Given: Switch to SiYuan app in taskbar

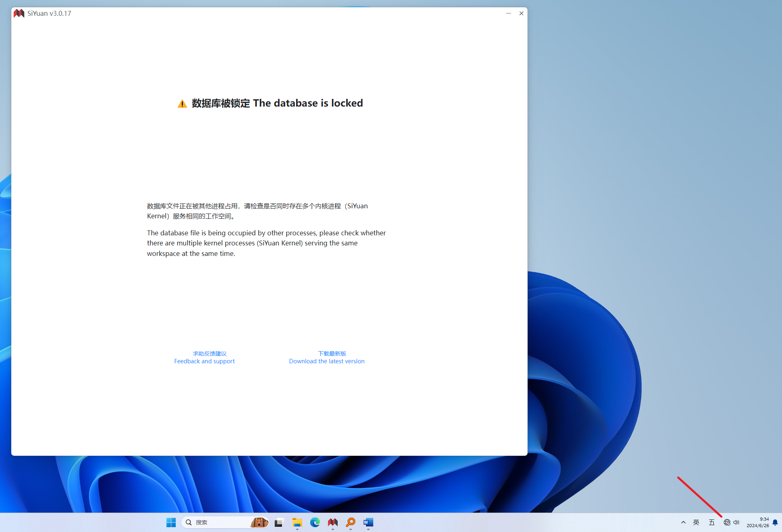Looking at the screenshot, I should [x=332, y=522].
